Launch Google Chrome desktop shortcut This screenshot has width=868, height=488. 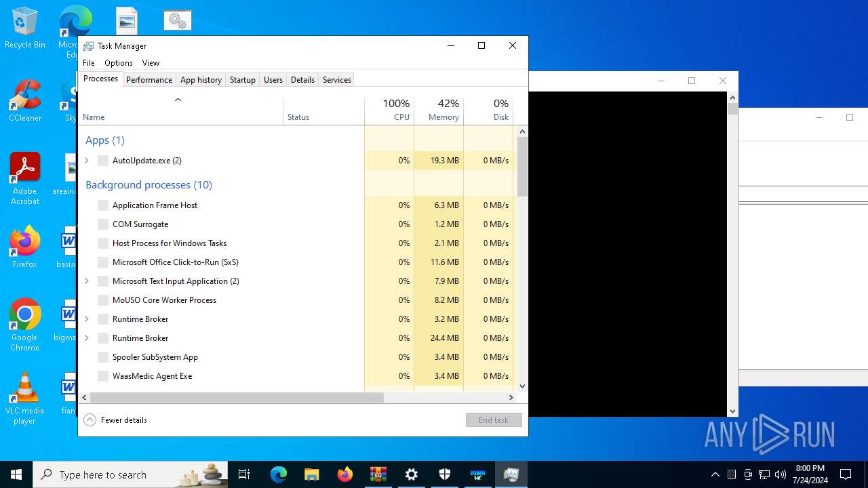pyautogui.click(x=25, y=325)
